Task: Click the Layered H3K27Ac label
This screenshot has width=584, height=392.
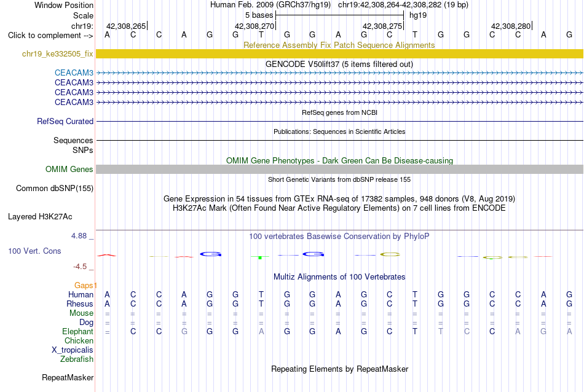Action: [x=40, y=217]
